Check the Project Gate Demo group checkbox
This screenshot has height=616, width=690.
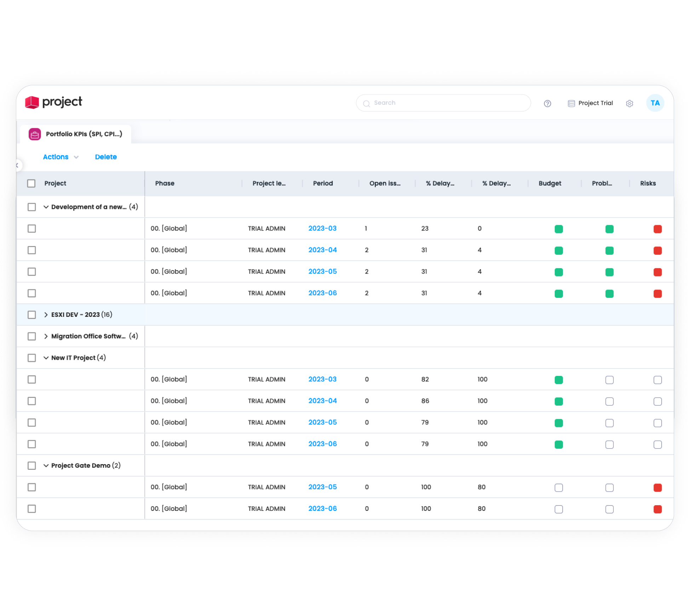click(32, 466)
